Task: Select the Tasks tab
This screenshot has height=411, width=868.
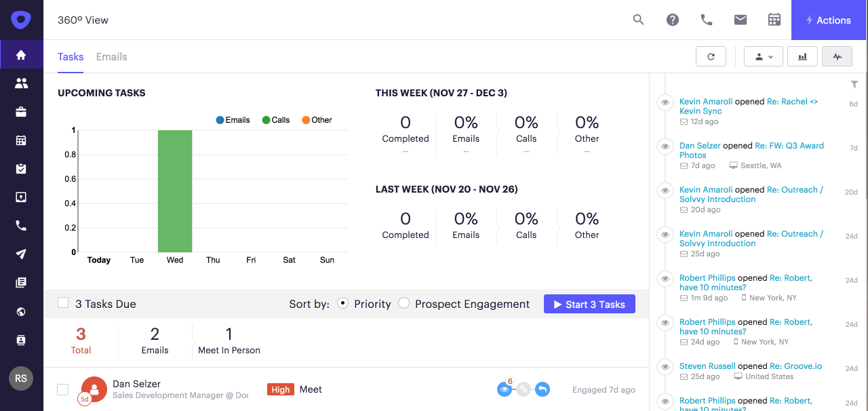Action: (x=70, y=57)
